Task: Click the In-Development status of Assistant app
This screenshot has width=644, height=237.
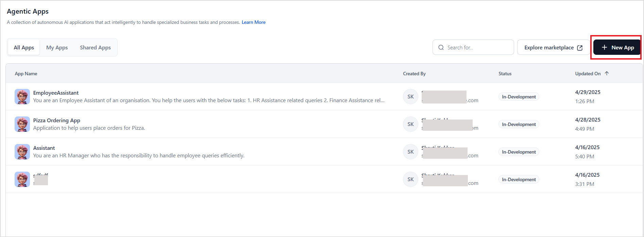Action: tap(519, 152)
